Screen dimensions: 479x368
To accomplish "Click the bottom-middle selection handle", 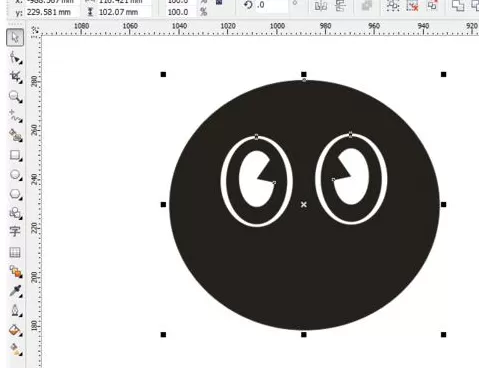I will click(x=304, y=334).
